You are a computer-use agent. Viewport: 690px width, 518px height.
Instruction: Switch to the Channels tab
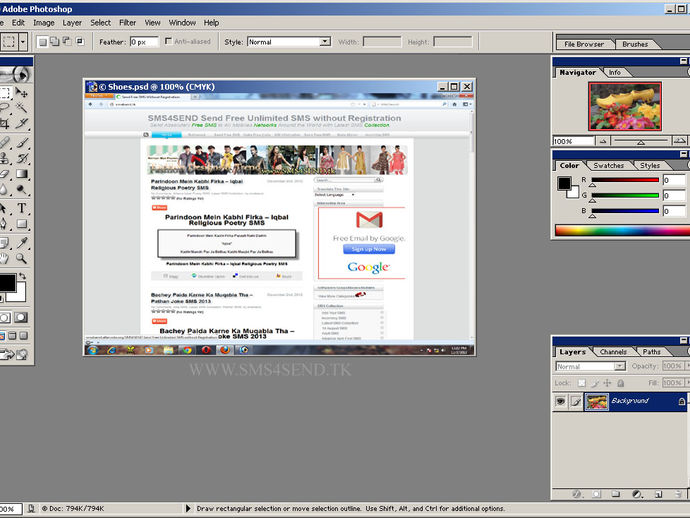coord(613,352)
